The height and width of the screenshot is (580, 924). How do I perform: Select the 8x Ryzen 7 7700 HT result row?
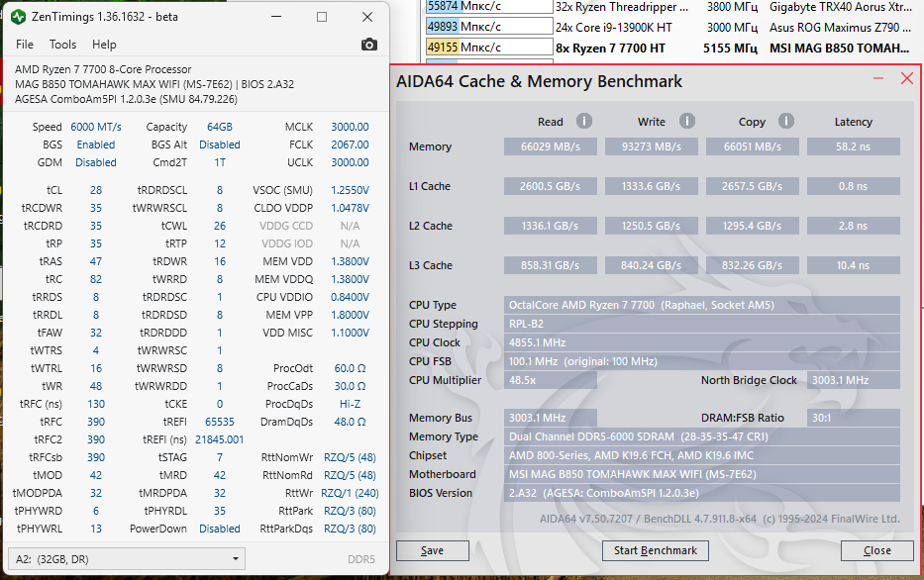coord(668,48)
